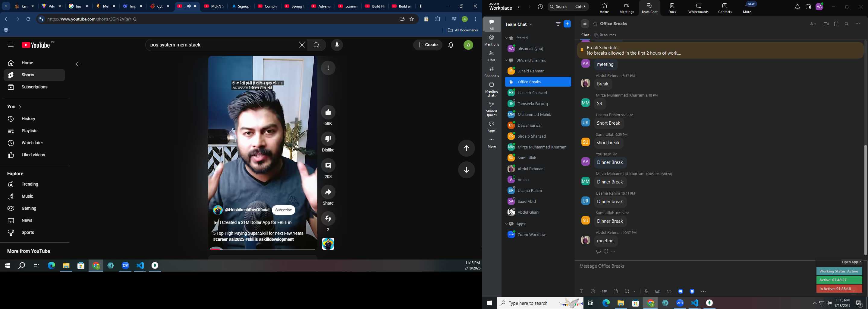This screenshot has height=309, width=868.
Task: Subscribe to HrishikeshRoyOfficial
Action: pyautogui.click(x=283, y=210)
